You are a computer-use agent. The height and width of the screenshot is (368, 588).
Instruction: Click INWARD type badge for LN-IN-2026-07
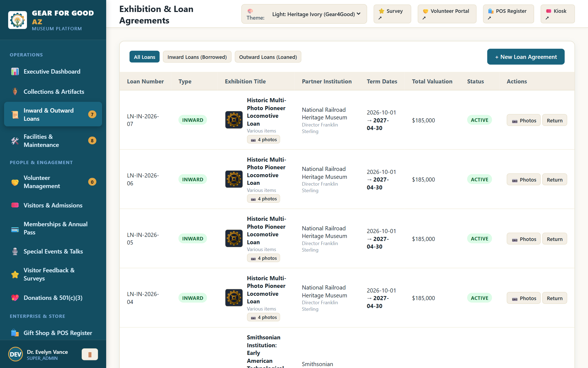point(193,120)
